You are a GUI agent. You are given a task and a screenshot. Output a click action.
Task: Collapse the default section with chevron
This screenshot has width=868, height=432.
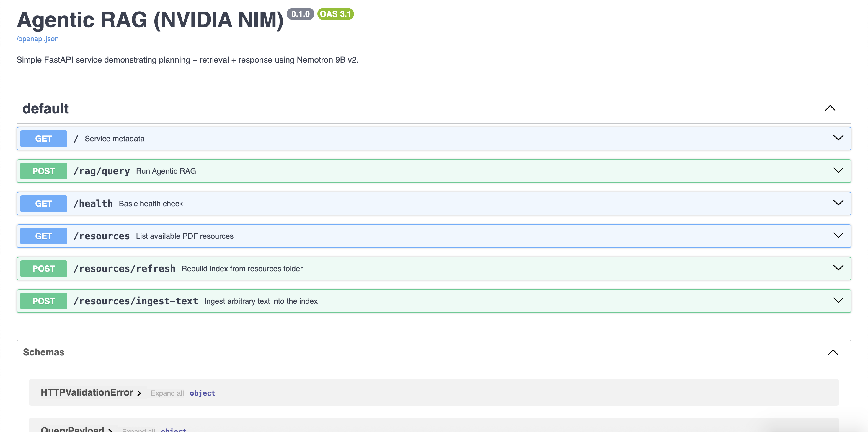click(830, 108)
